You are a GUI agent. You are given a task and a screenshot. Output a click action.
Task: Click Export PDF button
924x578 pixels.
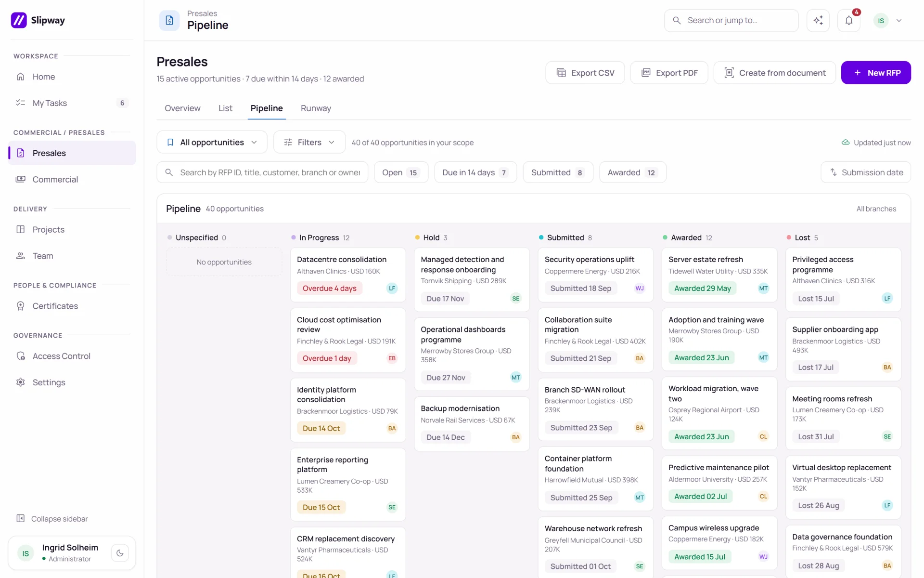pyautogui.click(x=669, y=73)
